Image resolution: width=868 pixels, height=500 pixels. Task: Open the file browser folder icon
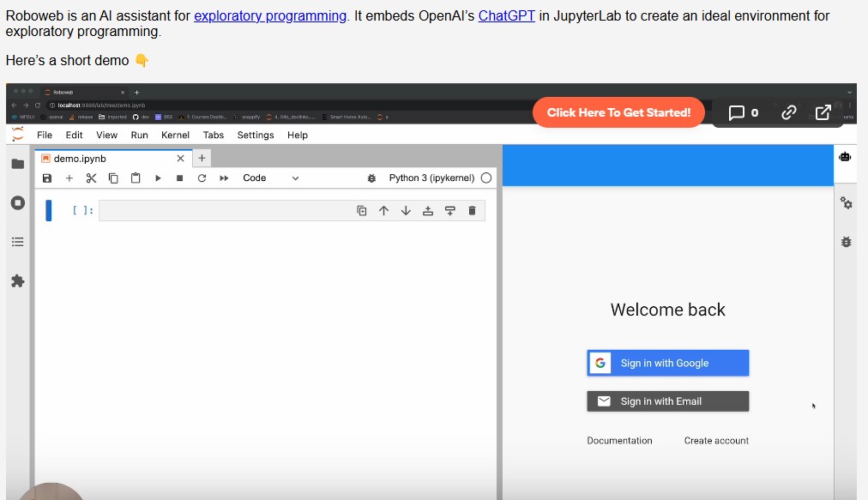pos(17,164)
